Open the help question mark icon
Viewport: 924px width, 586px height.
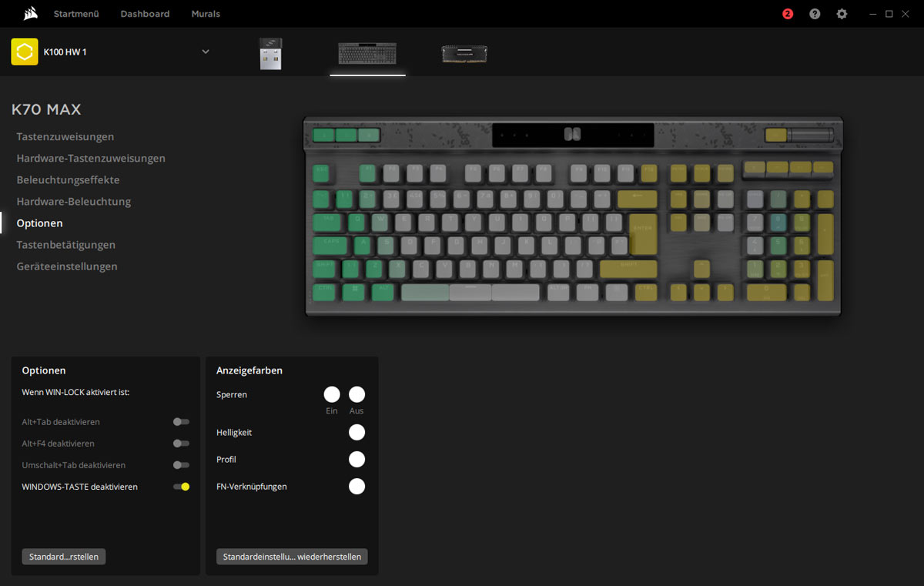pos(815,14)
